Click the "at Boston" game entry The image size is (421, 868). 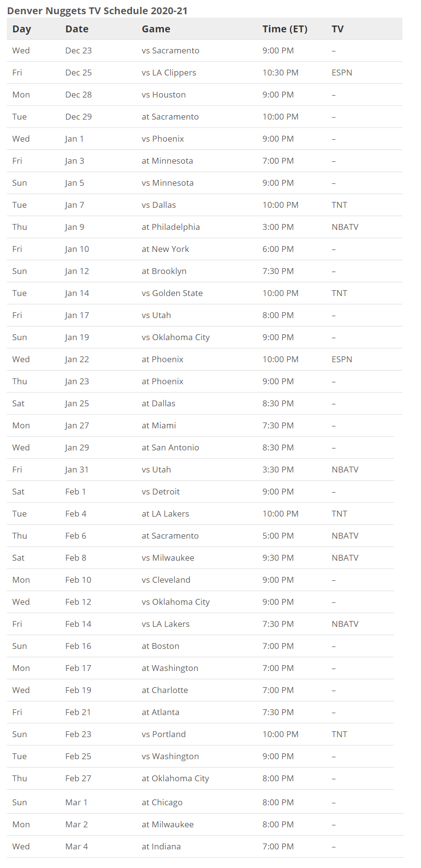160,646
